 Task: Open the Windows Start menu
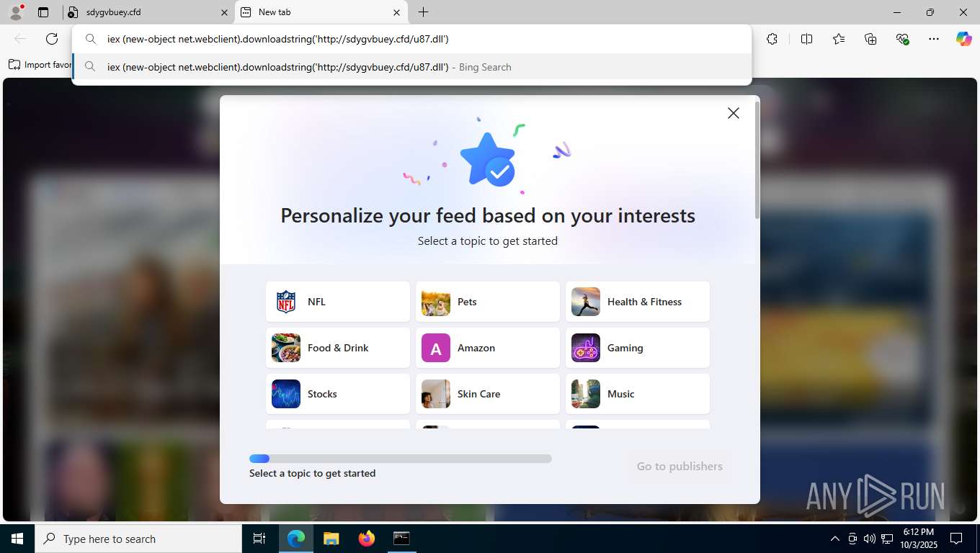click(x=17, y=539)
